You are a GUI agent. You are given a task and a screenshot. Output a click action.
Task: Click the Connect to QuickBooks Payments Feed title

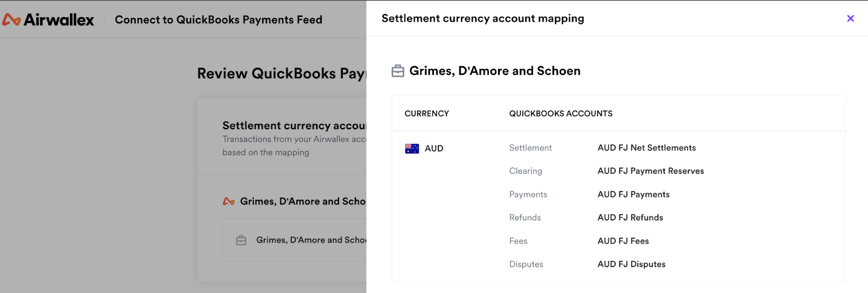coord(218,20)
